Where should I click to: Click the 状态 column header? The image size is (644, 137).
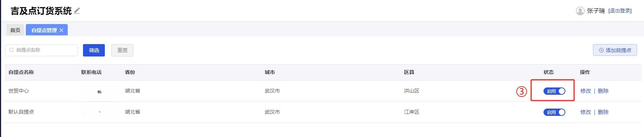(x=549, y=72)
